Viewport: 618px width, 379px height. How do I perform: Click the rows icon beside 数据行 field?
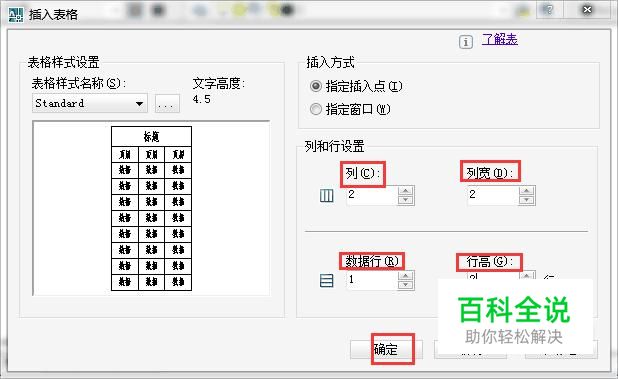tap(326, 281)
